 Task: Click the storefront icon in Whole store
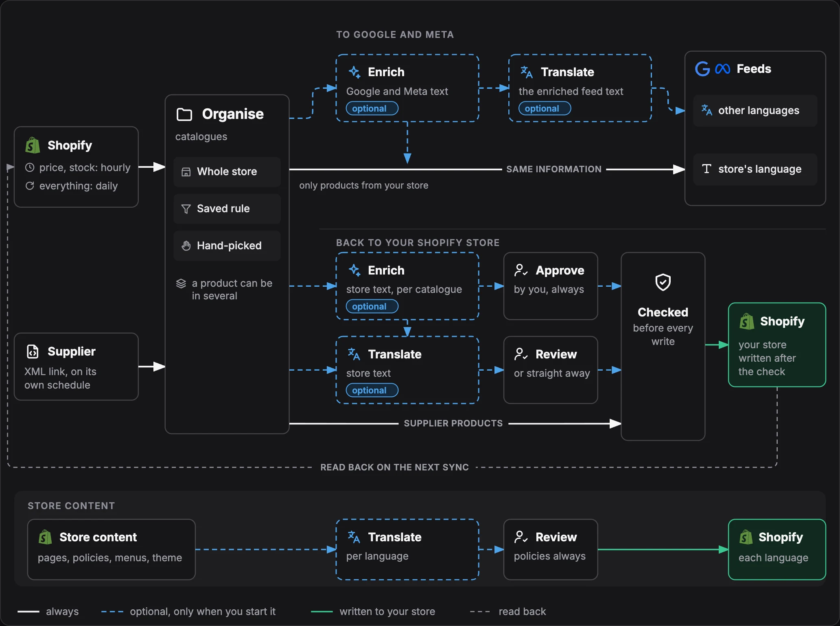tap(186, 172)
